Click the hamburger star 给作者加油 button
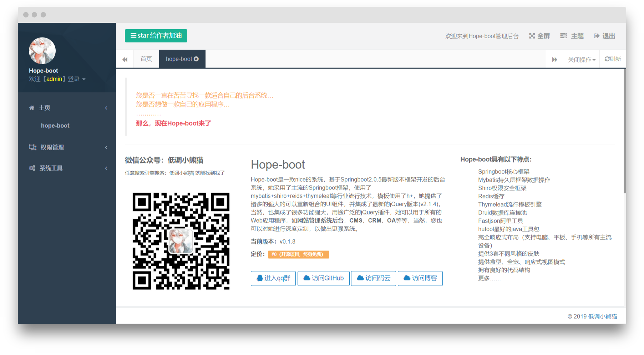Image resolution: width=644 pixels, height=355 pixels. (x=156, y=36)
